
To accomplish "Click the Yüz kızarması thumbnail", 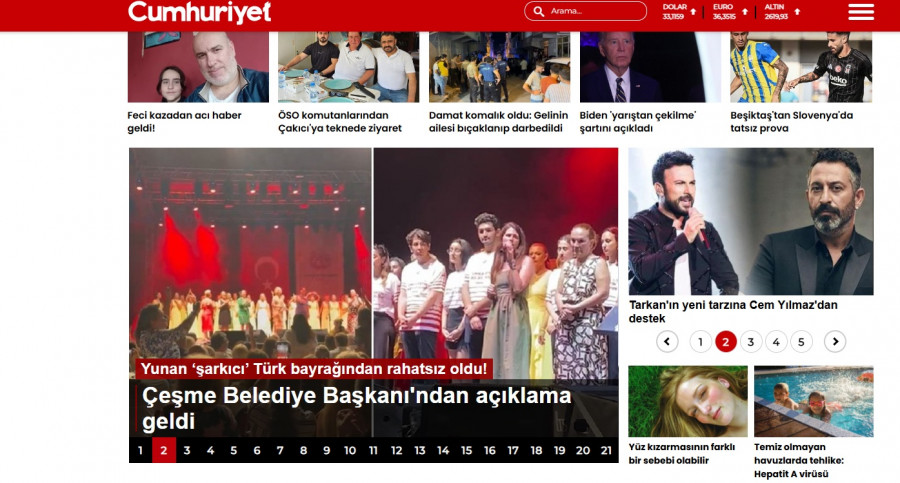I will 688,401.
